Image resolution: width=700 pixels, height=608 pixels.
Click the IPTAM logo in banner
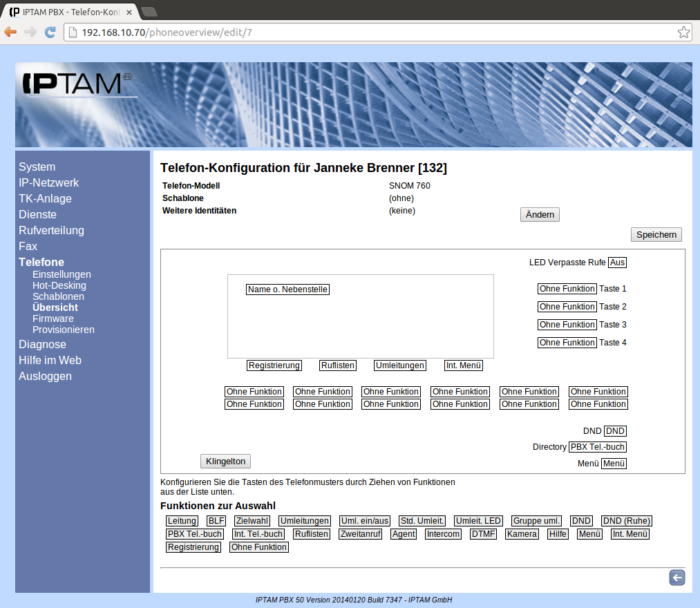(76, 84)
